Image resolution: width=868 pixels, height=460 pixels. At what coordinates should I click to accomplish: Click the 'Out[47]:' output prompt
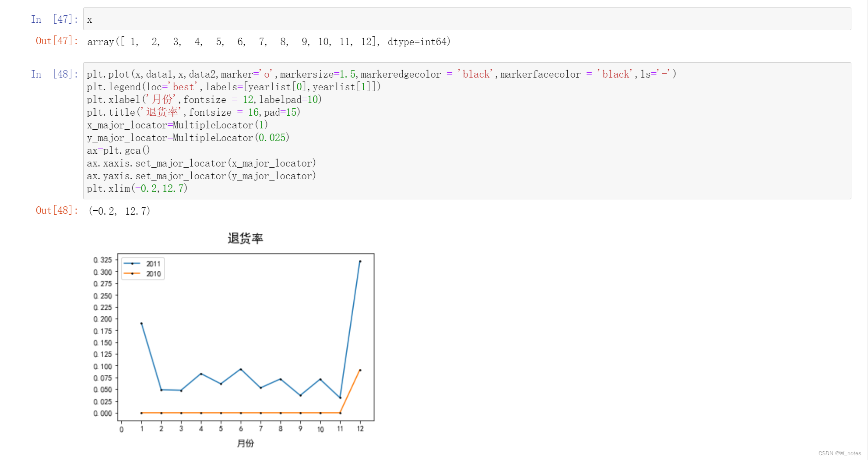pos(57,41)
